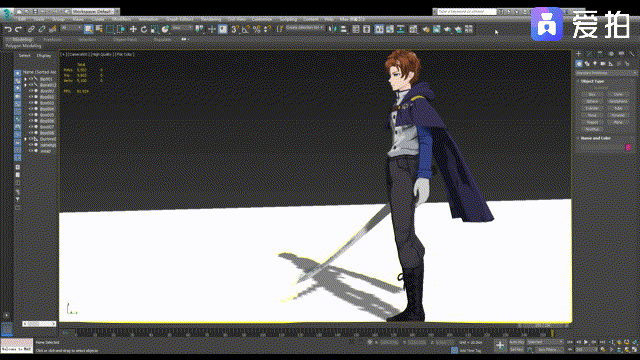Open the Workspaces Default dropdown
640x360 pixels.
click(x=94, y=11)
